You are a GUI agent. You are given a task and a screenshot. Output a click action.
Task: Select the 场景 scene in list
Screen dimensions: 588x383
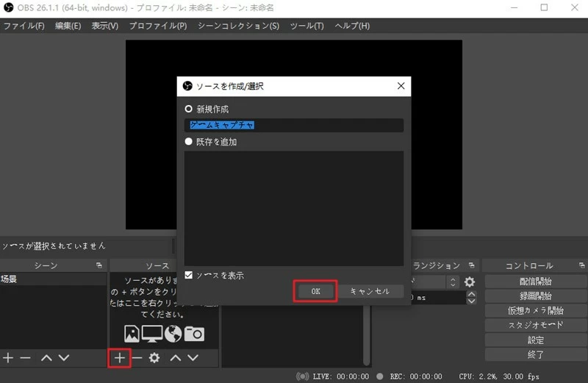coord(53,279)
